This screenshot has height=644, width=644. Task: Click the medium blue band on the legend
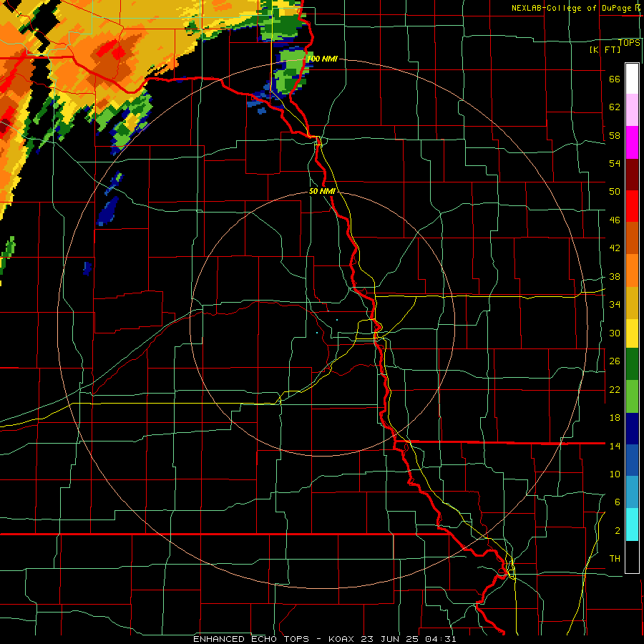coord(632,460)
